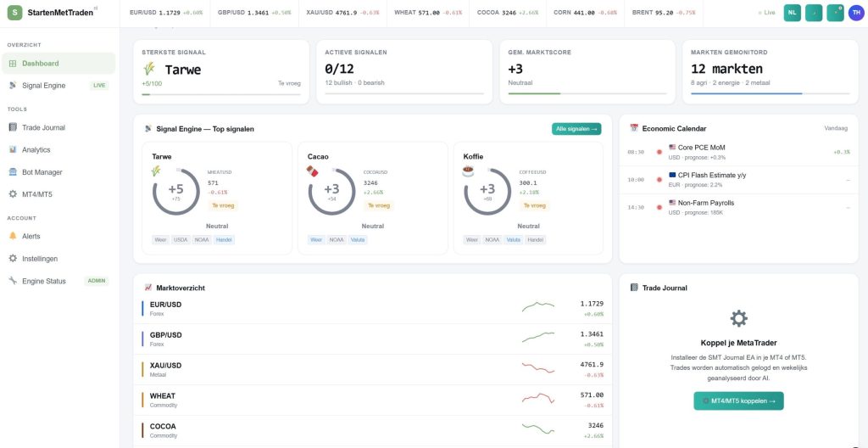Click the +5 circular gauge for Tarwe
Image resolution: width=868 pixels, height=448 pixels.
(176, 191)
